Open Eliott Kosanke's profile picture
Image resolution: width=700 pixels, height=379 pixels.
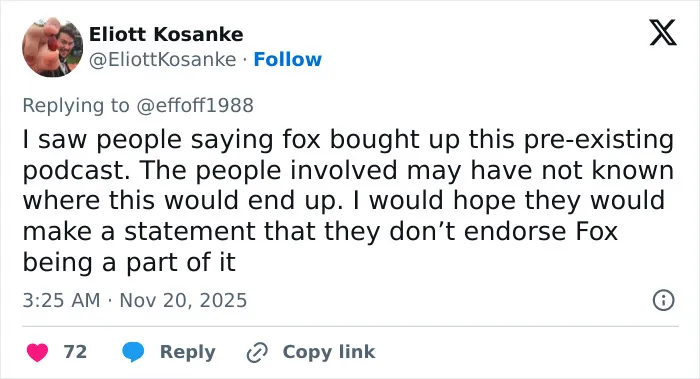(53, 47)
